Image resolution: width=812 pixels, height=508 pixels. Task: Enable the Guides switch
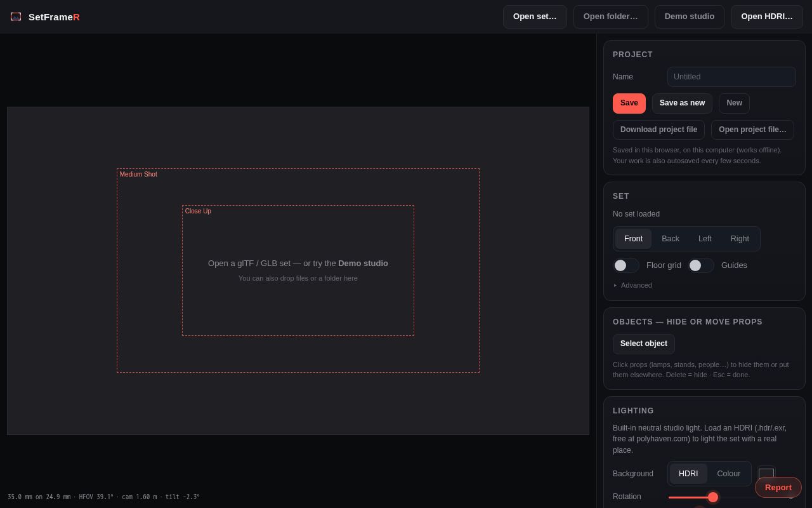pos(701,265)
